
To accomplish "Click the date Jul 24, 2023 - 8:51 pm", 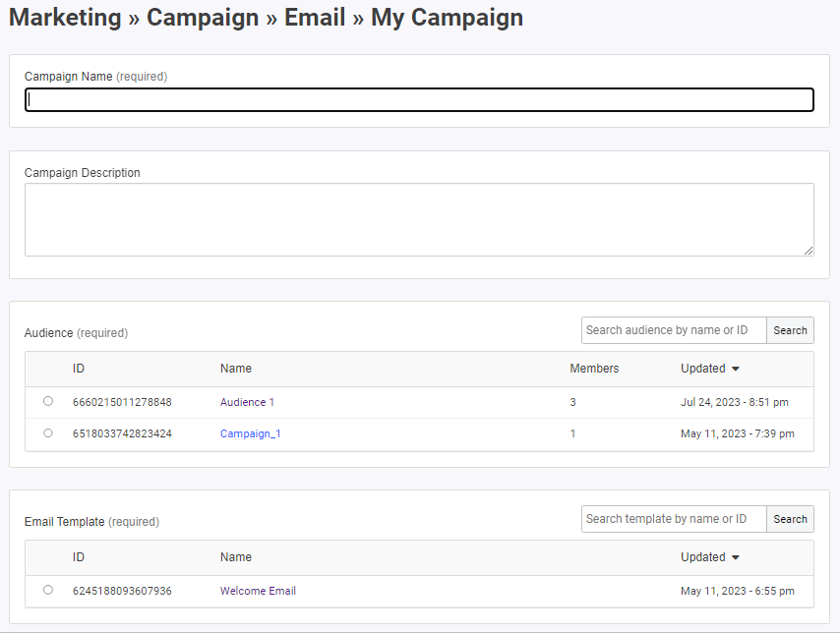I will [735, 402].
